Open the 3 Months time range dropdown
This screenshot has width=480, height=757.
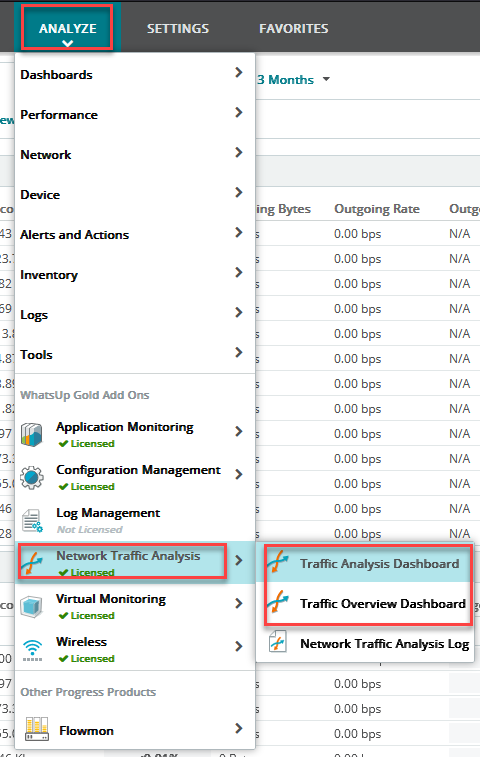294,80
